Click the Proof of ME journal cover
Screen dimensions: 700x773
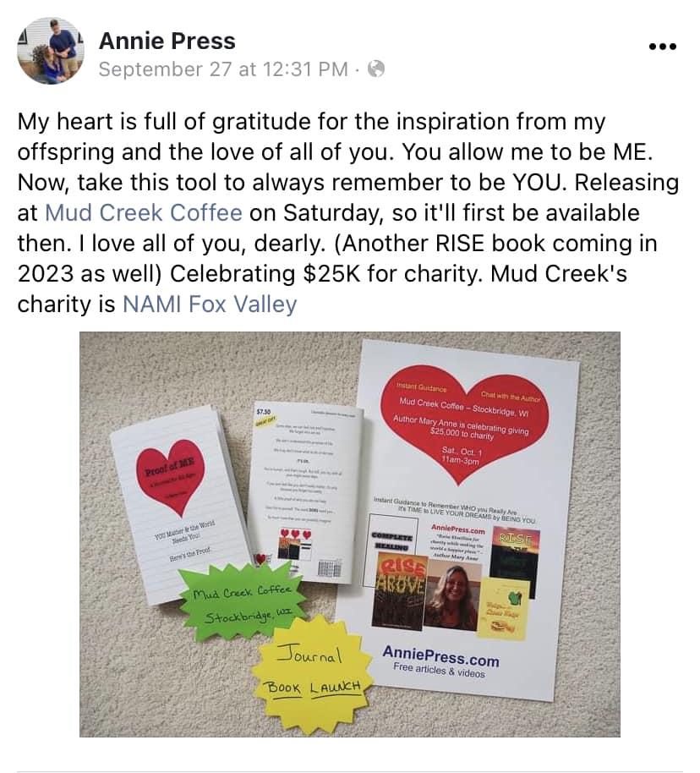click(x=180, y=503)
